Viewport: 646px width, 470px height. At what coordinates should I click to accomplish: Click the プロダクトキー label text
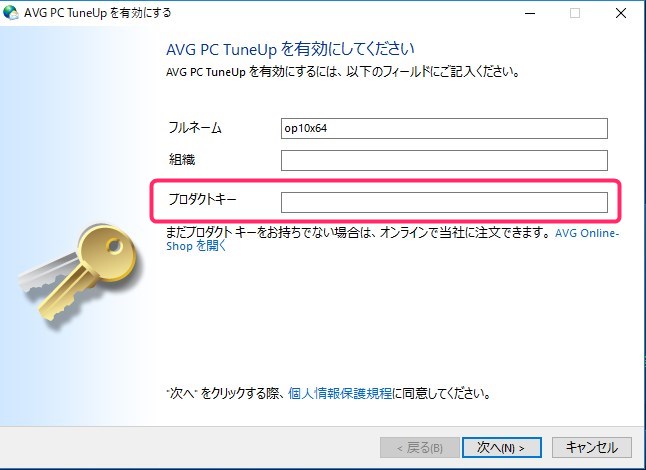click(202, 199)
